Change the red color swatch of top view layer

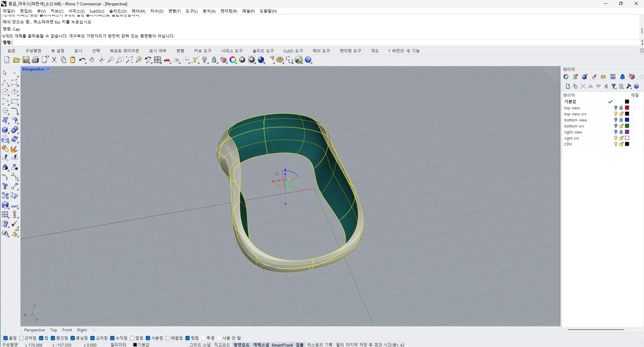627,108
